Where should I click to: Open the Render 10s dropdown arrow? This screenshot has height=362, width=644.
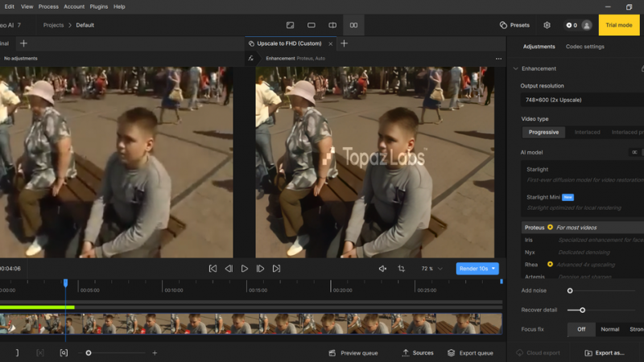[x=493, y=269]
